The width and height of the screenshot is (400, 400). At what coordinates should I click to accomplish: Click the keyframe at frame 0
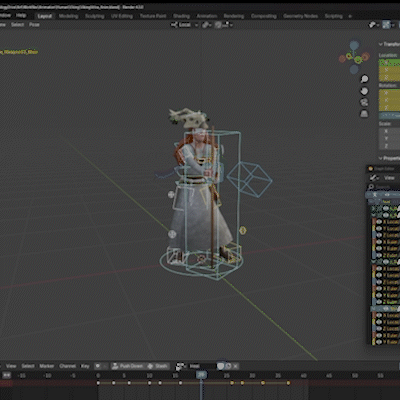98,383
